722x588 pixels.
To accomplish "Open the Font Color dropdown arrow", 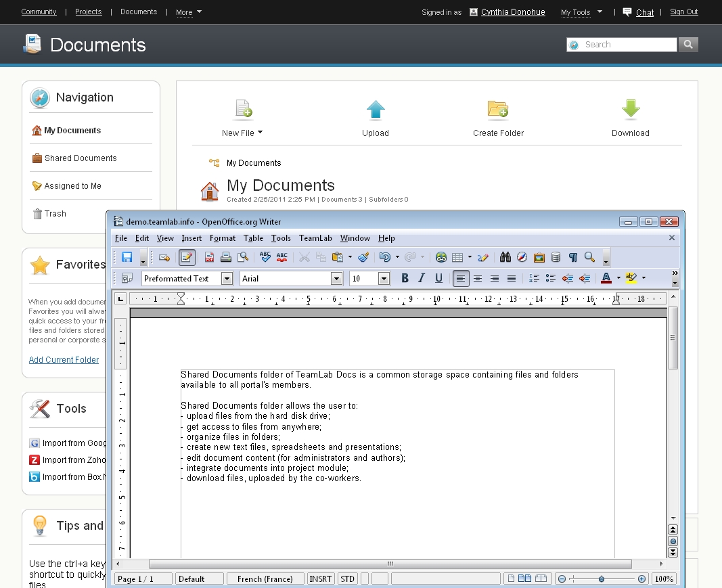I will 618,278.
